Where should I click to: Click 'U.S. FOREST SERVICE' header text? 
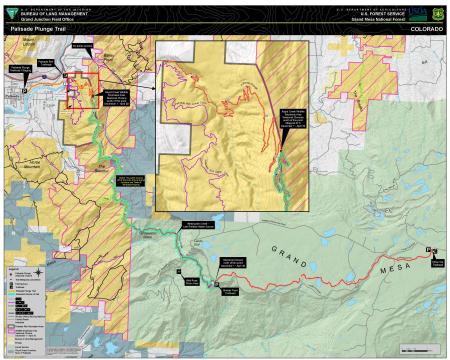(x=382, y=14)
